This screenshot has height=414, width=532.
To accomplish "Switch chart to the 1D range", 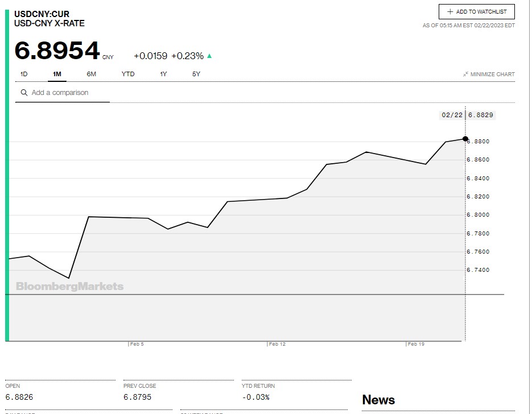I will click(x=24, y=74).
